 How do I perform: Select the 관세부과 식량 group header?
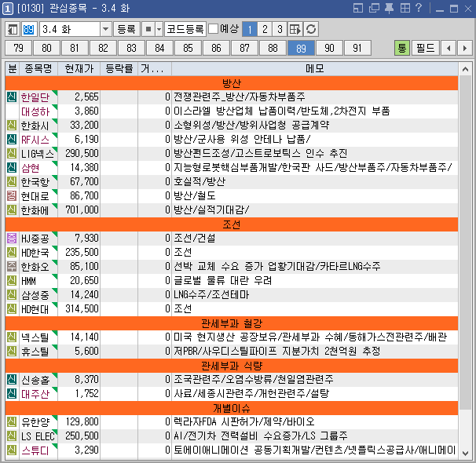tap(232, 366)
